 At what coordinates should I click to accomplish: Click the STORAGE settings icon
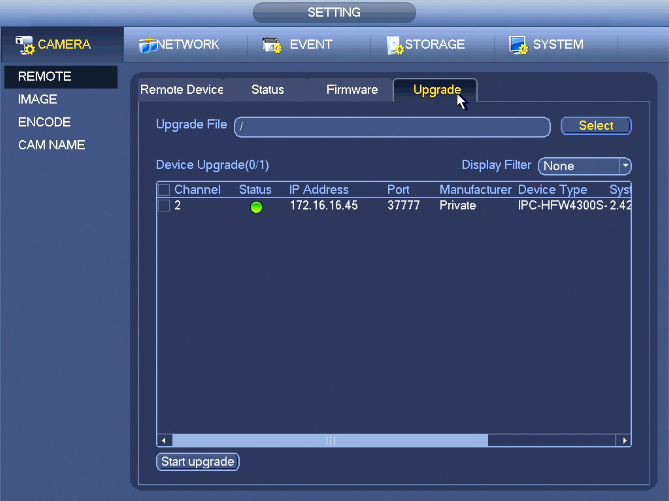(x=395, y=45)
